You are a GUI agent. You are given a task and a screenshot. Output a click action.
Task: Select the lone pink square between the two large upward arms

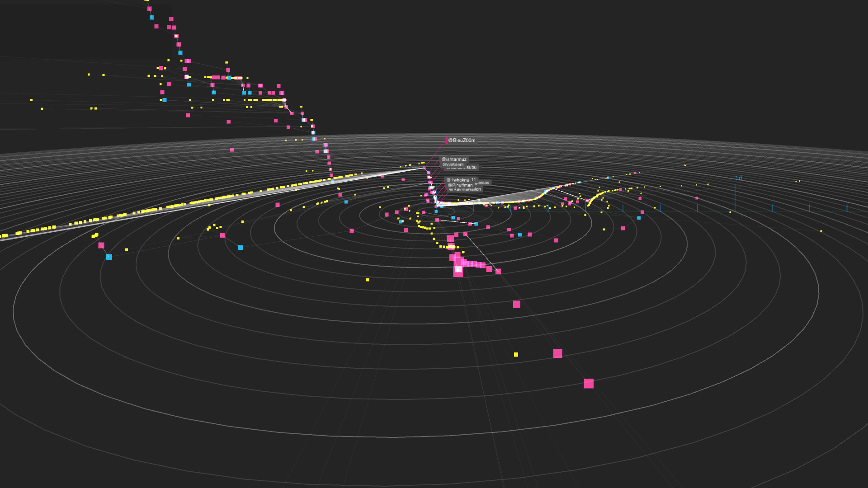[232, 150]
